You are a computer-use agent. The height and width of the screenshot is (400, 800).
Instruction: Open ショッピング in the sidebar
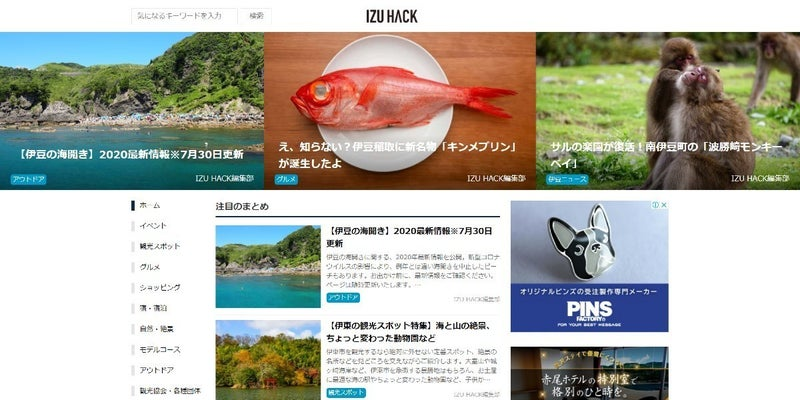(x=160, y=287)
